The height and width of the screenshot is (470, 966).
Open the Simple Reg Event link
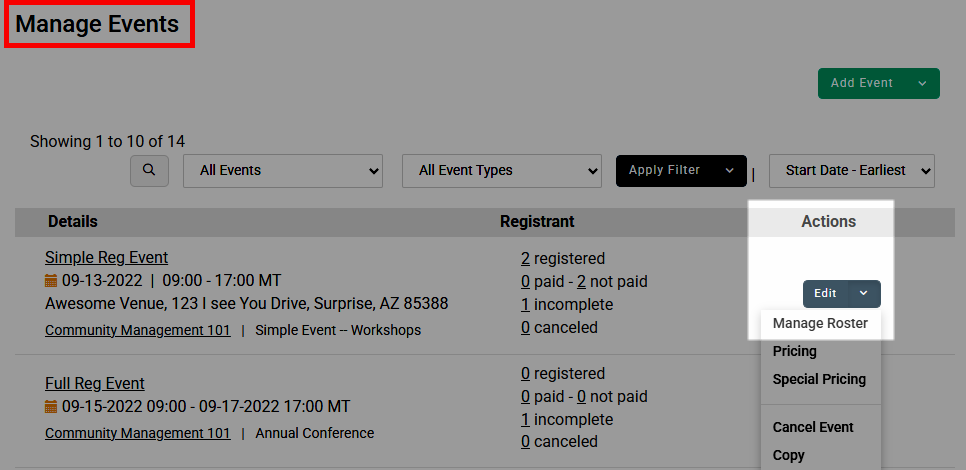107,257
